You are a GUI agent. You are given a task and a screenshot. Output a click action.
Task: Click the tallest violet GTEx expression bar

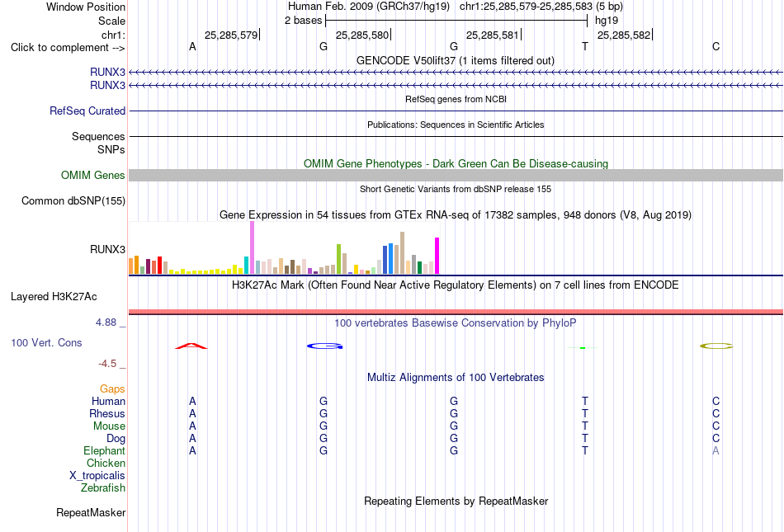coord(252,247)
